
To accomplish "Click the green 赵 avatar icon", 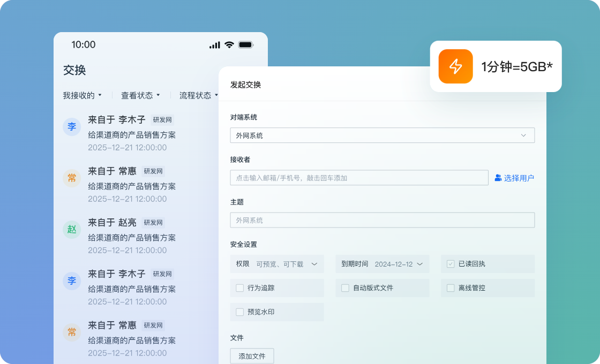I will click(x=72, y=230).
